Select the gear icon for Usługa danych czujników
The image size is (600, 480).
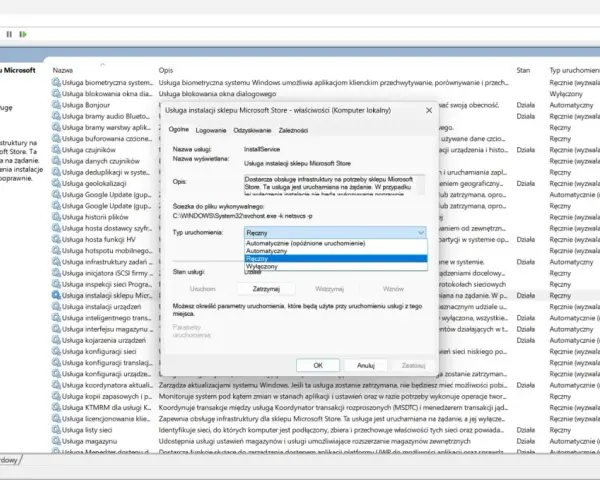tap(56, 161)
